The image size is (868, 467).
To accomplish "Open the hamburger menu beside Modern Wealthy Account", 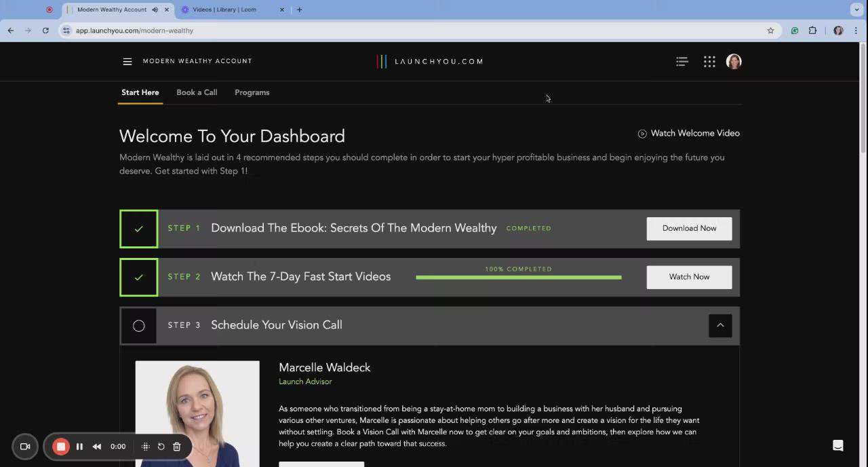I will [127, 61].
